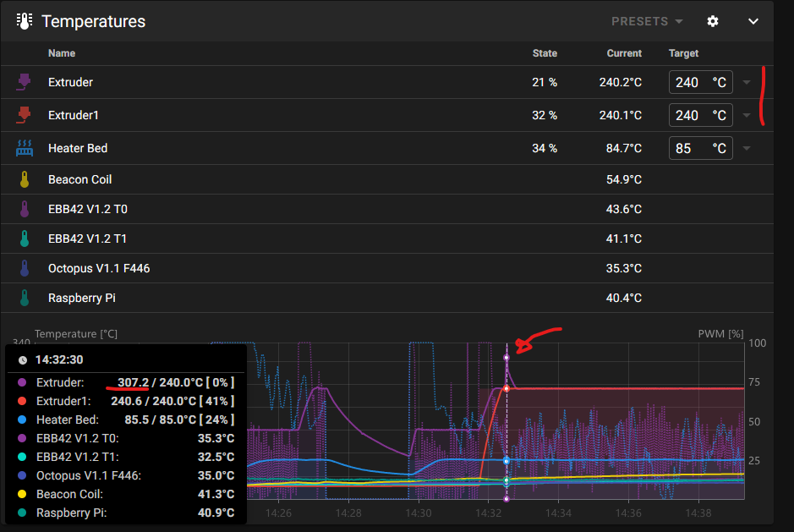This screenshot has width=794, height=532.
Task: Click the Name column header
Action: pos(62,53)
